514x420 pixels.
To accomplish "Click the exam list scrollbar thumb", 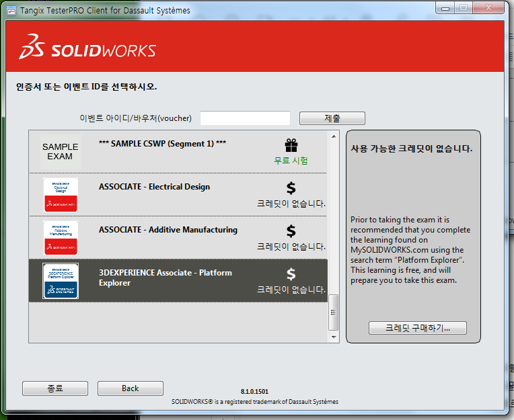I will (x=334, y=312).
